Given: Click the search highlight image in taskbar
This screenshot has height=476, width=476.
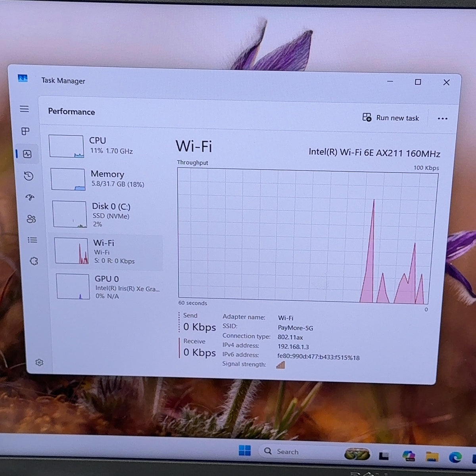Looking at the screenshot, I should (x=357, y=454).
